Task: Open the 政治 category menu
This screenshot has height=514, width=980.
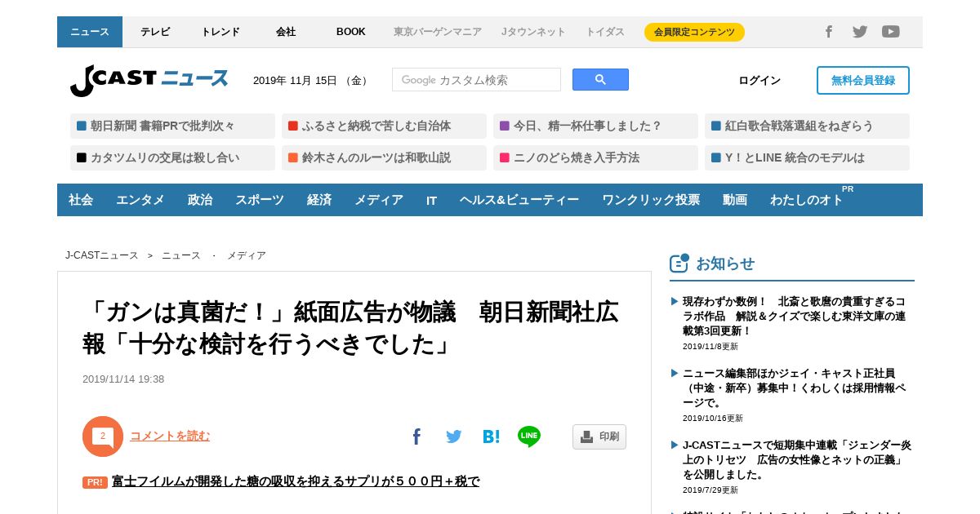Action: (x=200, y=200)
